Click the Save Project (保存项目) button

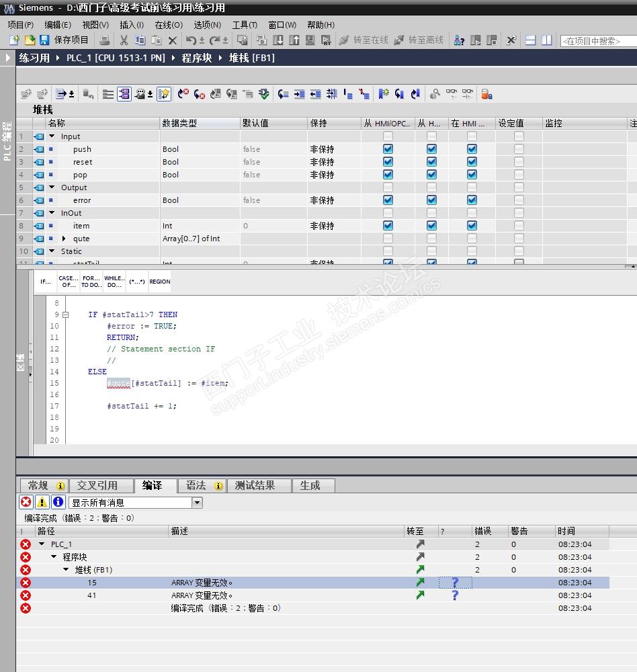pos(64,40)
